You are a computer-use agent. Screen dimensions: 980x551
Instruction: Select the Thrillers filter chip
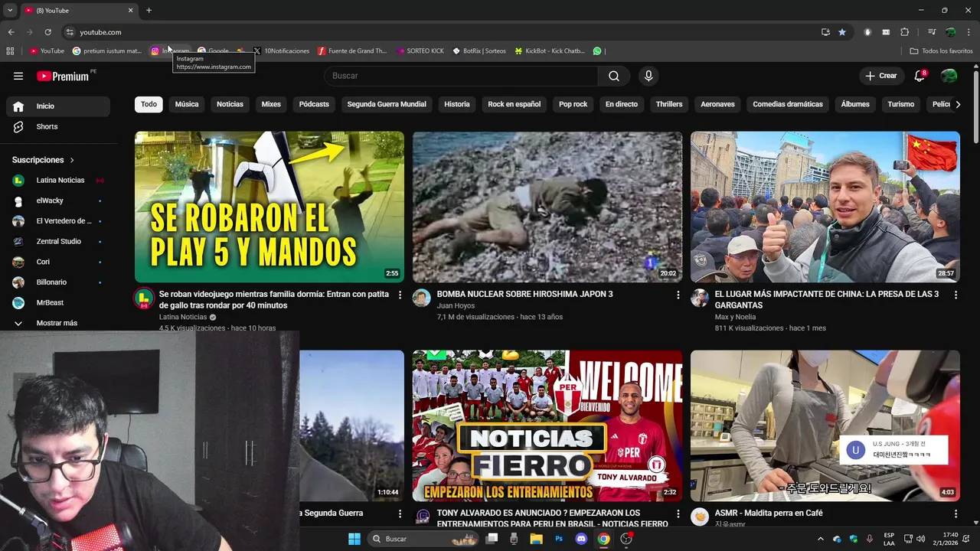(669, 104)
